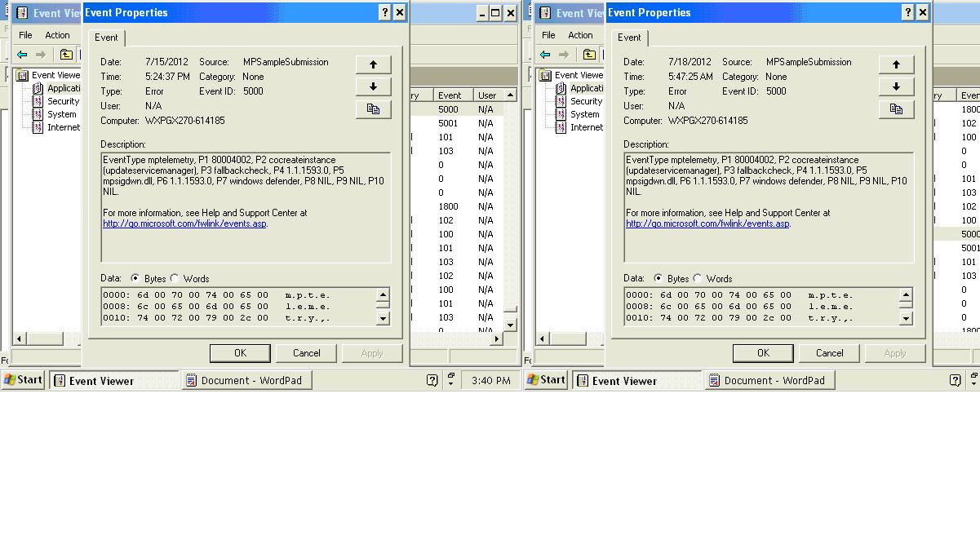Click Cancel in the 7/15/2012 Event Properties dialog
Viewport: 980px width, 553px height.
click(307, 353)
